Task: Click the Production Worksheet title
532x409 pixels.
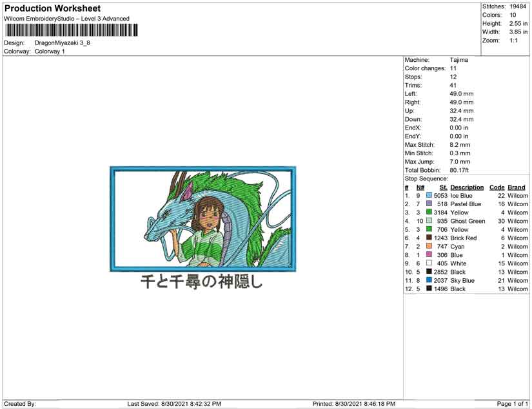Action: [53, 8]
